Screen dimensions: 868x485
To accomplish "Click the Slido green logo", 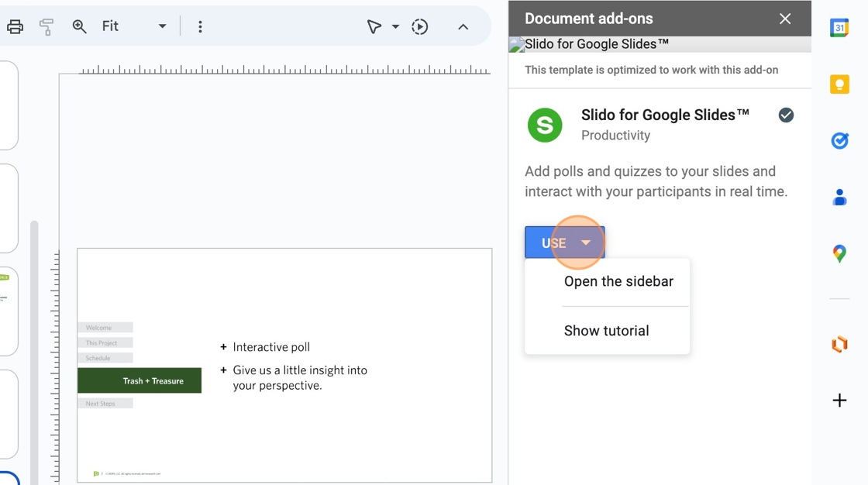I will coord(545,125).
